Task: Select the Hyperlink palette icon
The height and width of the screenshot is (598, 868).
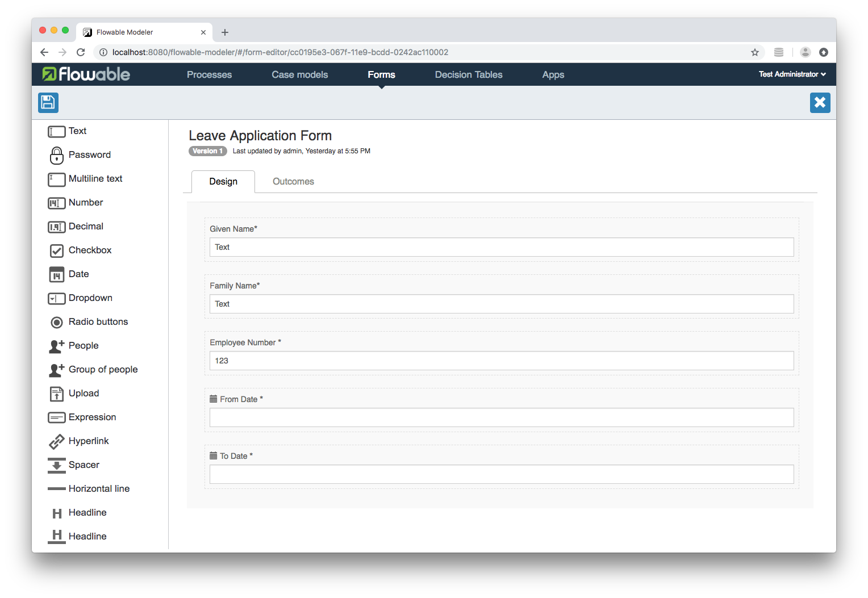Action: pyautogui.click(x=57, y=441)
